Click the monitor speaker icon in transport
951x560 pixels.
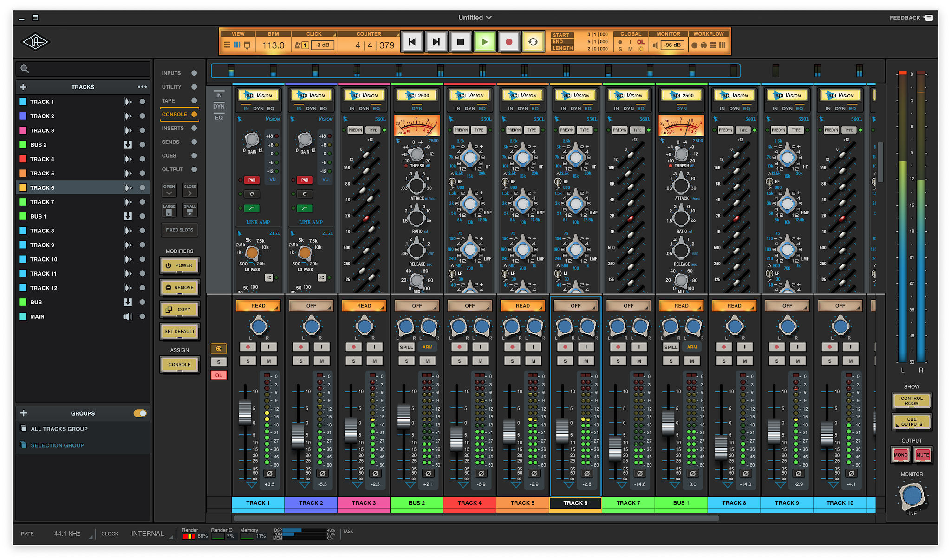tap(655, 45)
